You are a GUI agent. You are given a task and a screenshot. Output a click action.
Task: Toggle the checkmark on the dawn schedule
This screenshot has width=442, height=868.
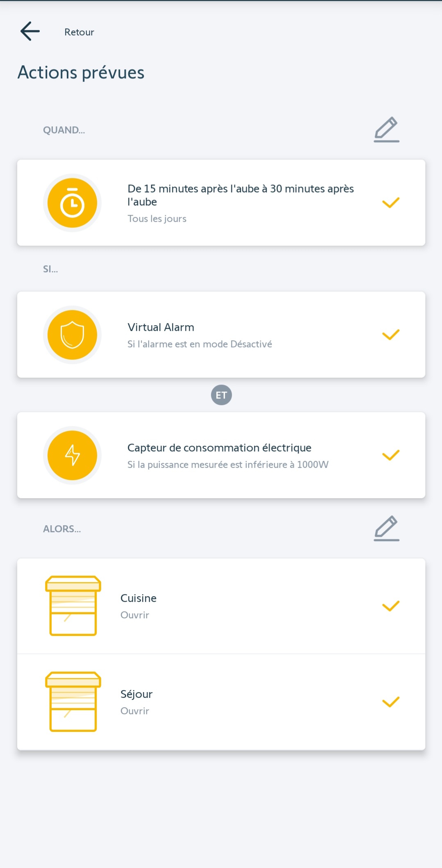390,203
